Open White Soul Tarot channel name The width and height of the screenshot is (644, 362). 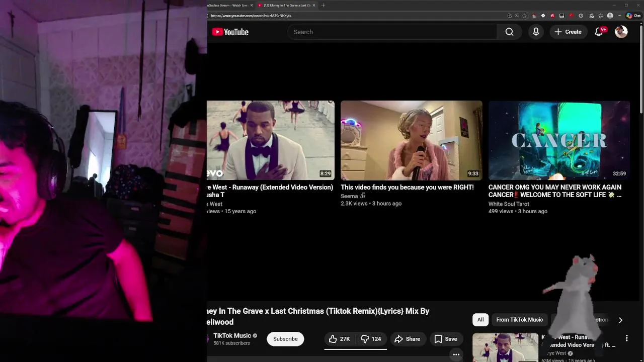pos(509,204)
